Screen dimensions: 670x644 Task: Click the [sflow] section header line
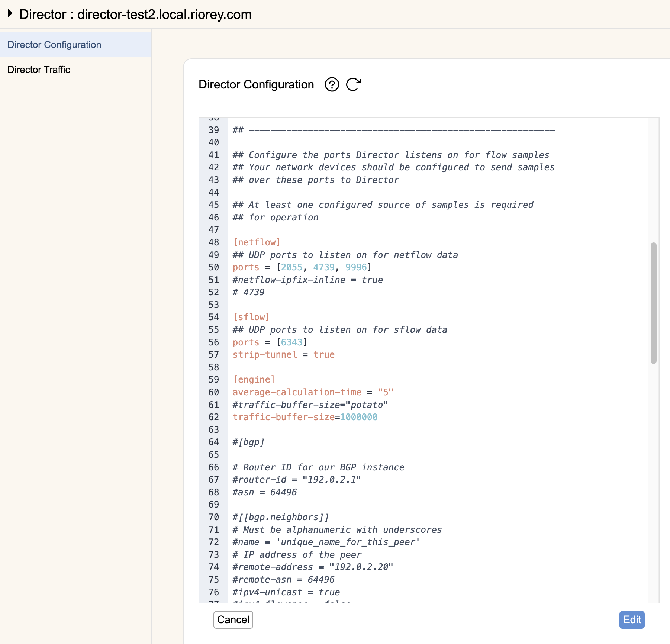[251, 317]
